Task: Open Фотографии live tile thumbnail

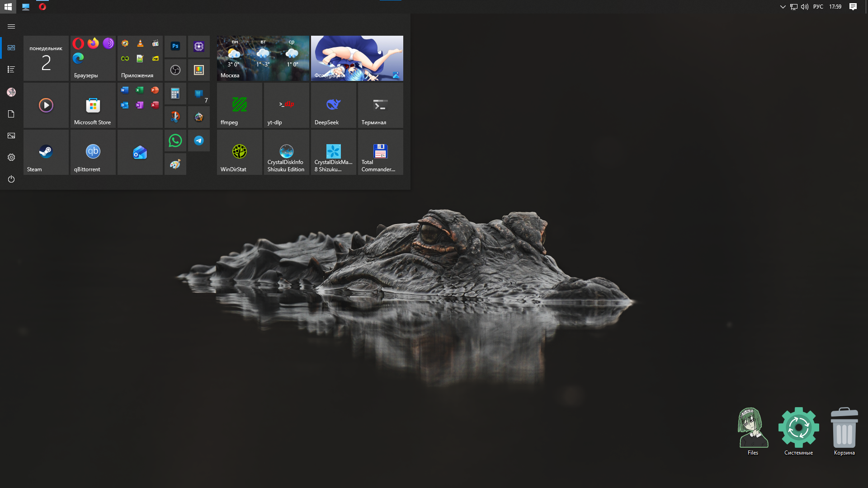Action: click(357, 58)
